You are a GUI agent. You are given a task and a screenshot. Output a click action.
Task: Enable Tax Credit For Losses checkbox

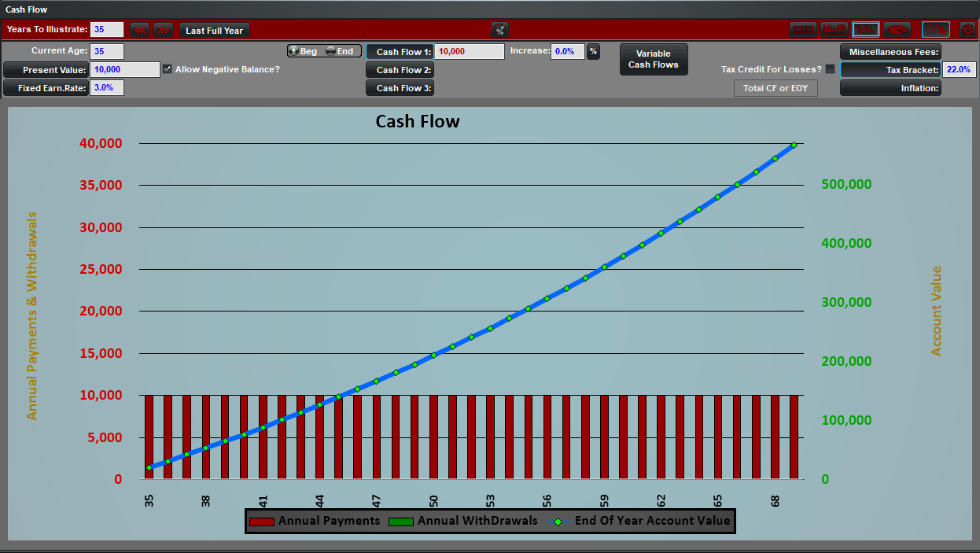pos(830,69)
